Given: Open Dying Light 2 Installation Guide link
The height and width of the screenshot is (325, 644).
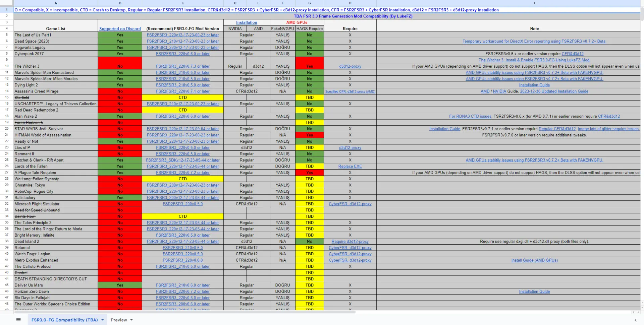Looking at the screenshot, I should pos(534,85).
